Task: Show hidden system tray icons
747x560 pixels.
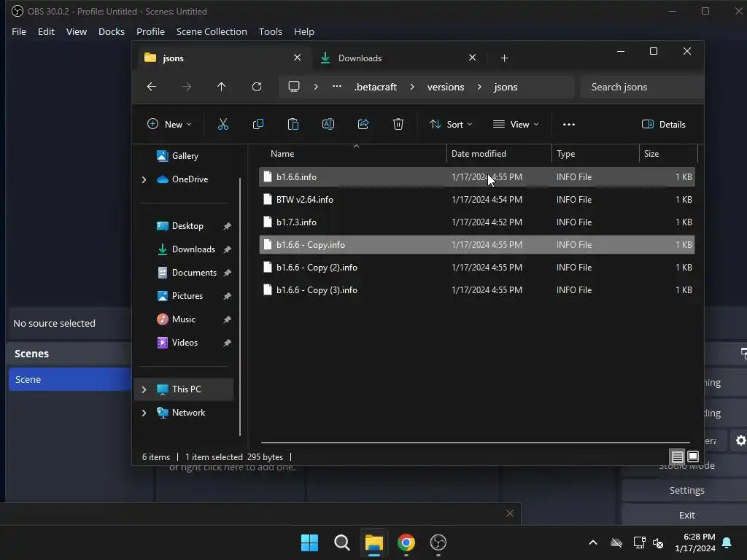Action: point(593,542)
